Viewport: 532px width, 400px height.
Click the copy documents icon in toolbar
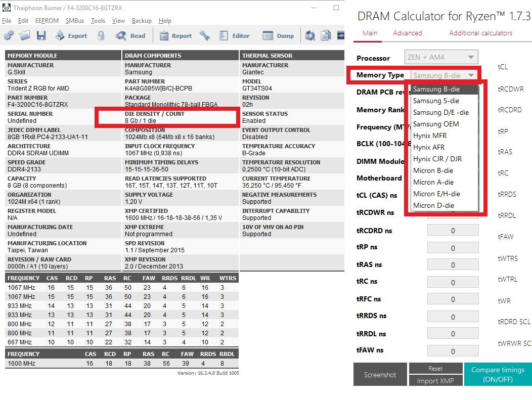[326, 35]
